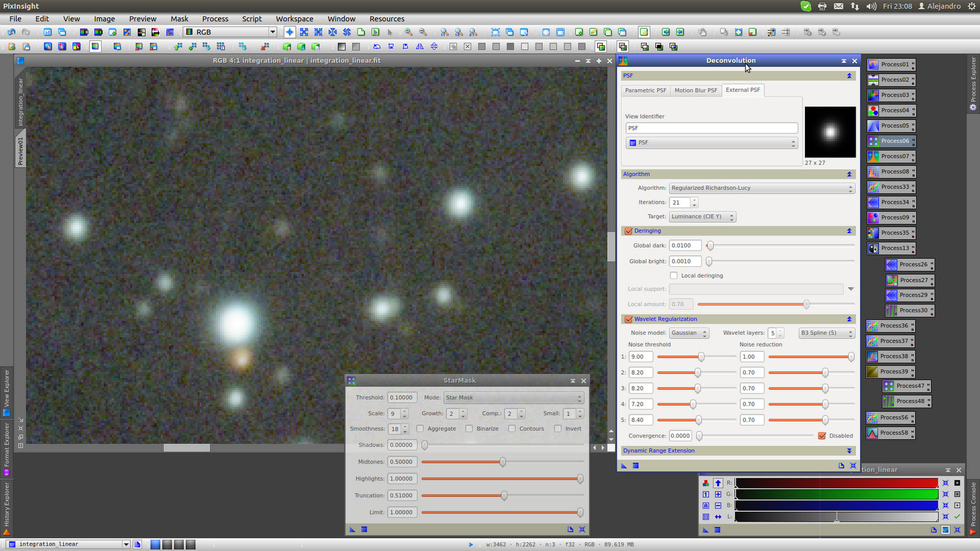This screenshot has width=980, height=551.
Task: Uncheck the Disabled convergence checkbox
Action: point(822,436)
